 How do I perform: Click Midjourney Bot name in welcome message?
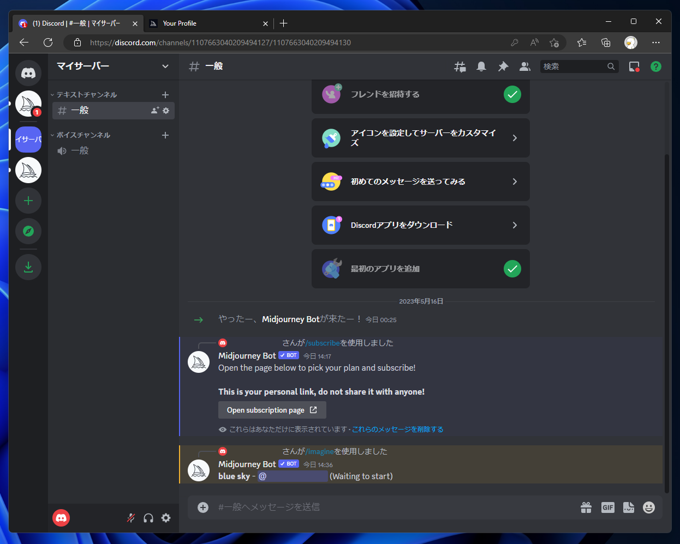click(x=291, y=319)
